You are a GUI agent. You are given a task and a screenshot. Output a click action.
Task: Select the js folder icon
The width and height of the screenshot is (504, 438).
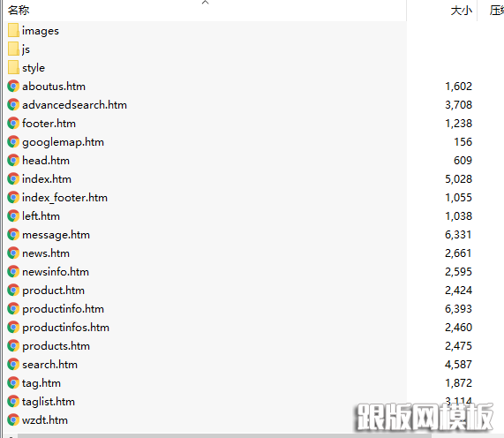pyautogui.click(x=13, y=49)
